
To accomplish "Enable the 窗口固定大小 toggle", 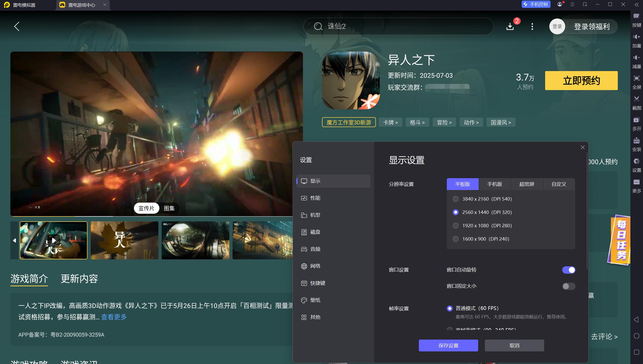I will click(x=568, y=286).
